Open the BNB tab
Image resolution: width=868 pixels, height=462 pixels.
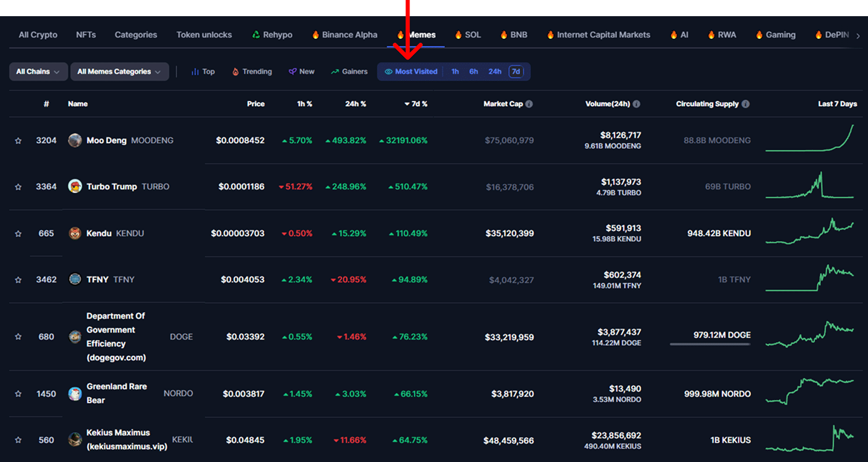point(513,35)
